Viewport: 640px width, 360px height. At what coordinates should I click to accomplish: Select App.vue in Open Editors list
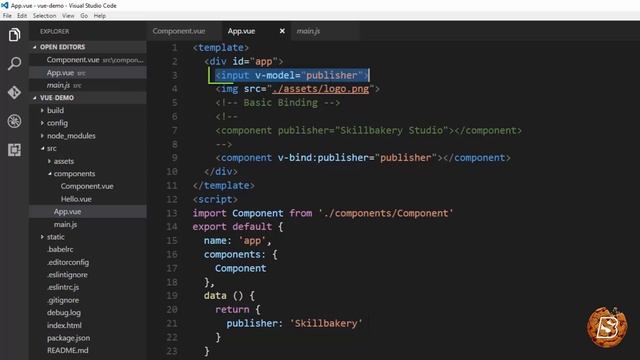[88, 73]
